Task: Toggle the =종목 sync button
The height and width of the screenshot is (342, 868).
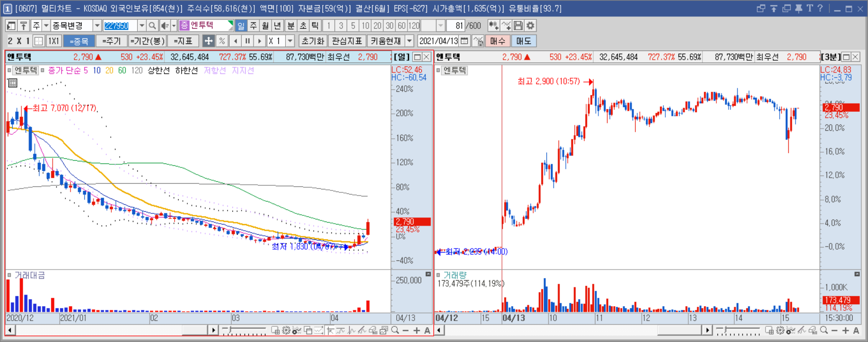Action: [79, 41]
